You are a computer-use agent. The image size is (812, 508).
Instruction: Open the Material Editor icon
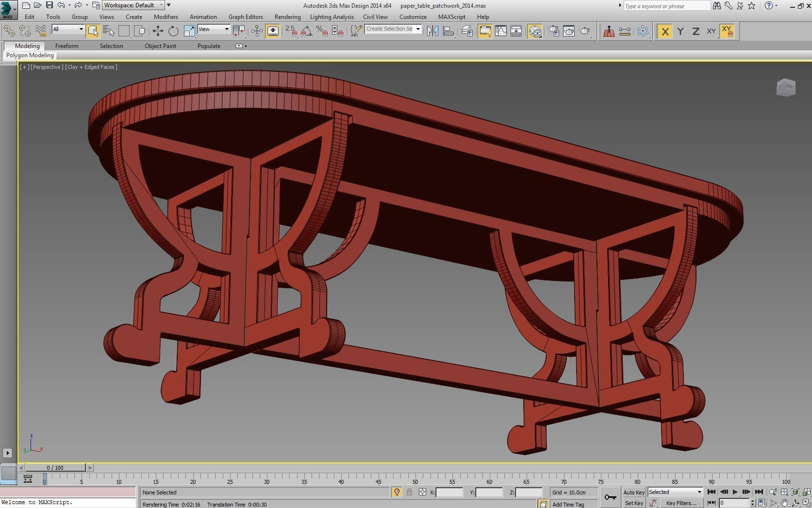click(x=535, y=31)
